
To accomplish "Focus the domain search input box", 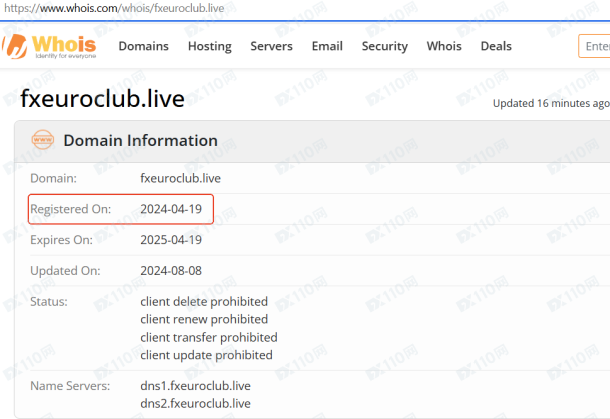I will coord(594,46).
